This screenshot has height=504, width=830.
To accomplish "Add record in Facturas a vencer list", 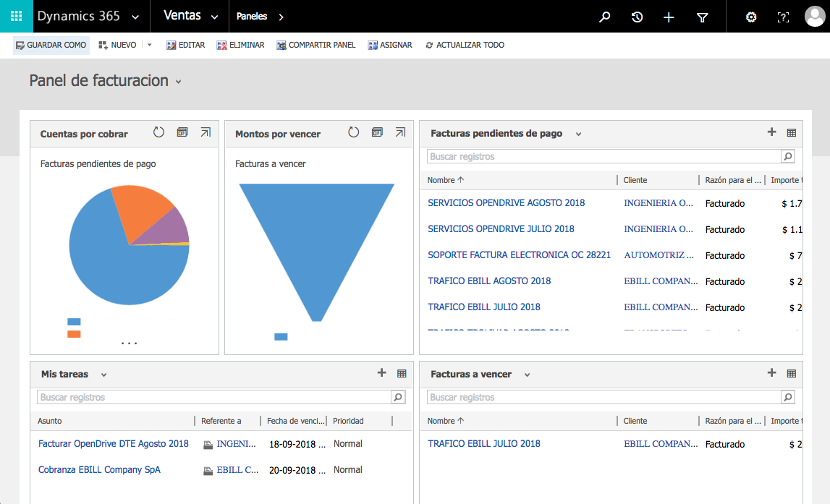I will coord(772,373).
